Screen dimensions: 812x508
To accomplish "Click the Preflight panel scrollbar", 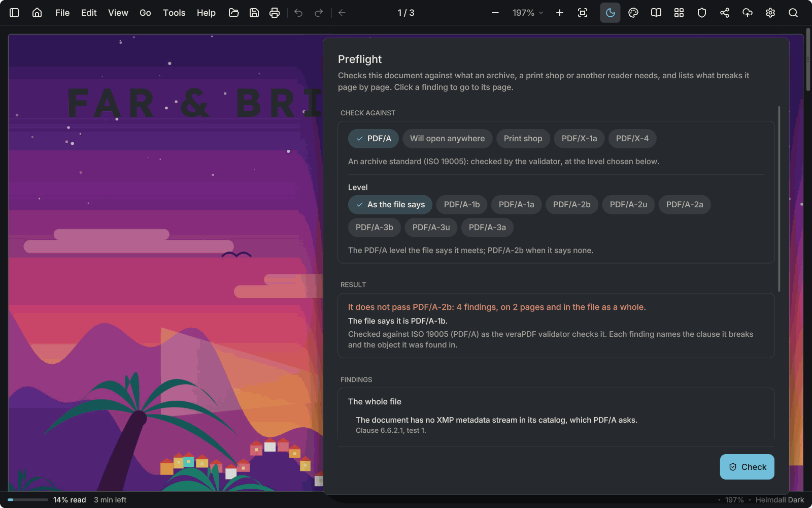I will coord(779,199).
